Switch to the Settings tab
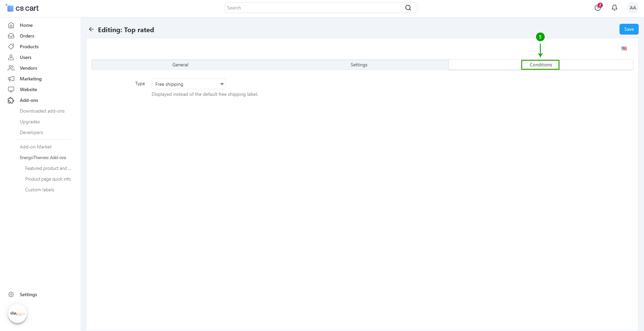Image resolution: width=644 pixels, height=331 pixels. [359, 65]
